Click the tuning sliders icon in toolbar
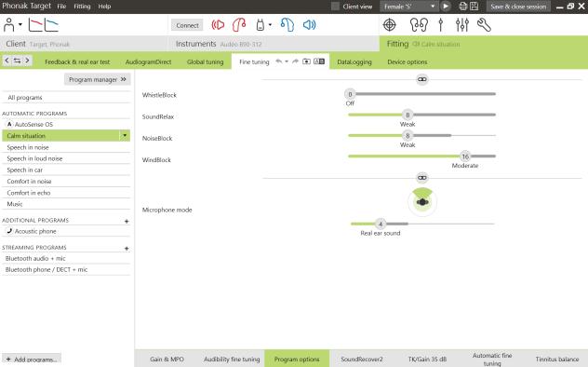This screenshot has height=367, width=588. [462, 25]
